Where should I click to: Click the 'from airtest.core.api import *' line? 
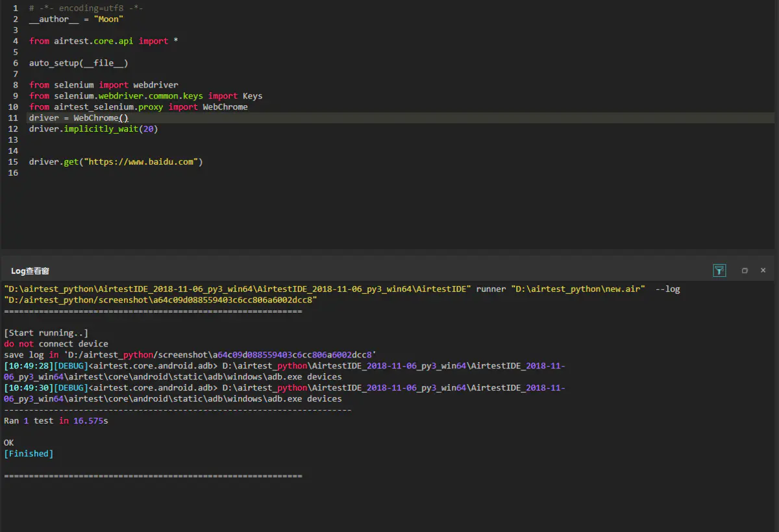[x=104, y=41]
